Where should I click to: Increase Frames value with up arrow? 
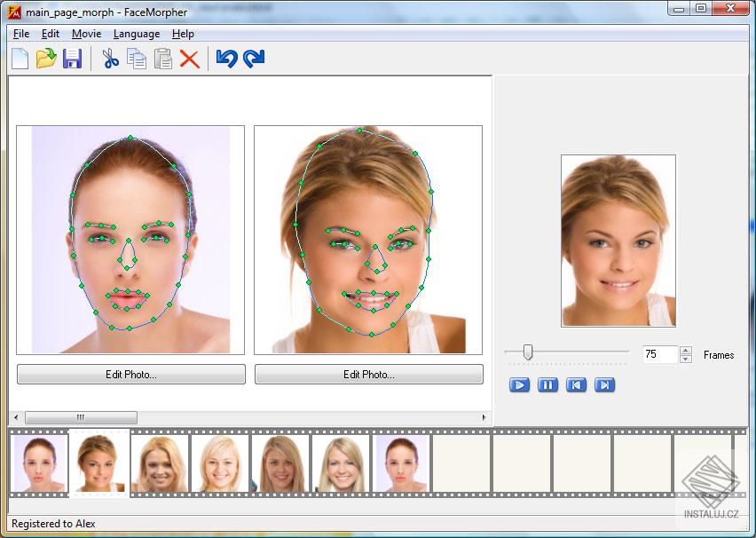point(684,350)
